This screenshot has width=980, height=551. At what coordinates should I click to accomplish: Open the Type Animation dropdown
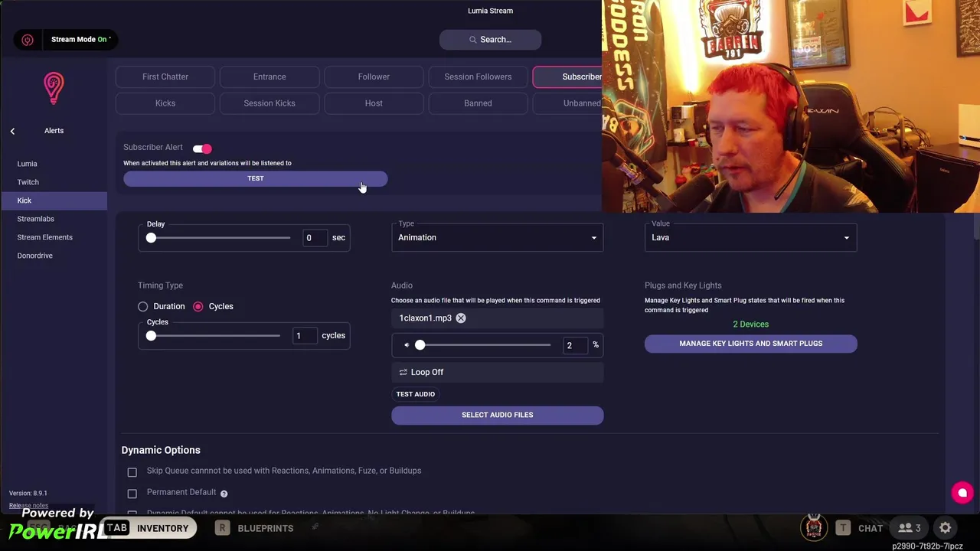[498, 237]
